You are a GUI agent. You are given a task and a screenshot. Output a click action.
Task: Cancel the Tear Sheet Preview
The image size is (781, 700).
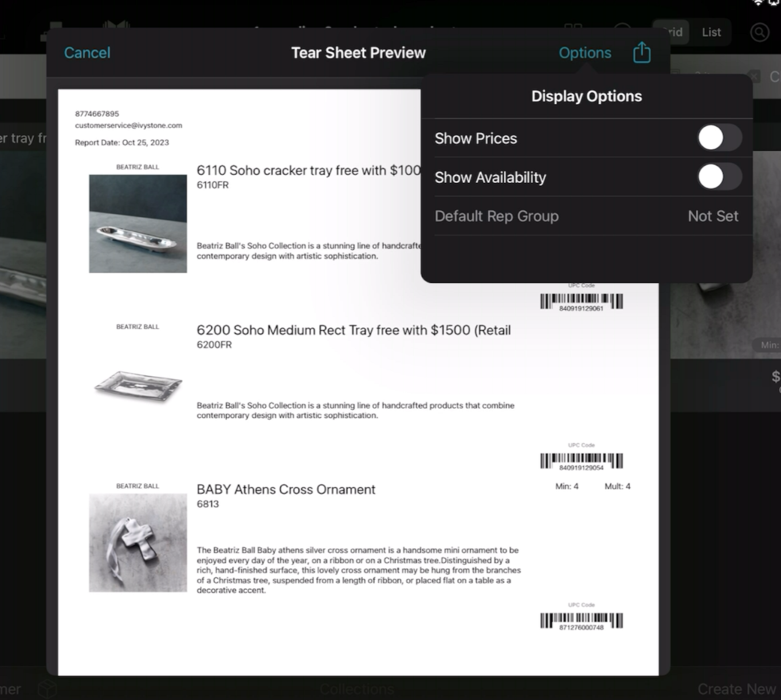87,53
